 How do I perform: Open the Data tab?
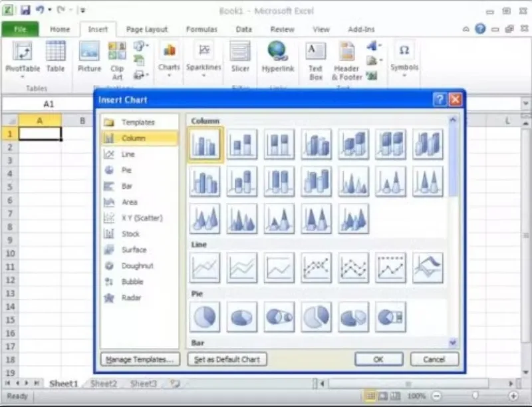click(x=244, y=29)
